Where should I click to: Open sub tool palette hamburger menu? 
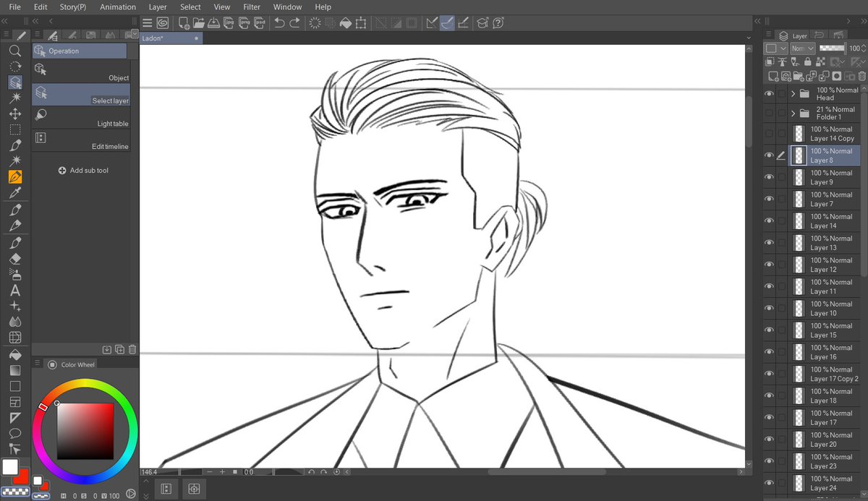click(x=37, y=35)
